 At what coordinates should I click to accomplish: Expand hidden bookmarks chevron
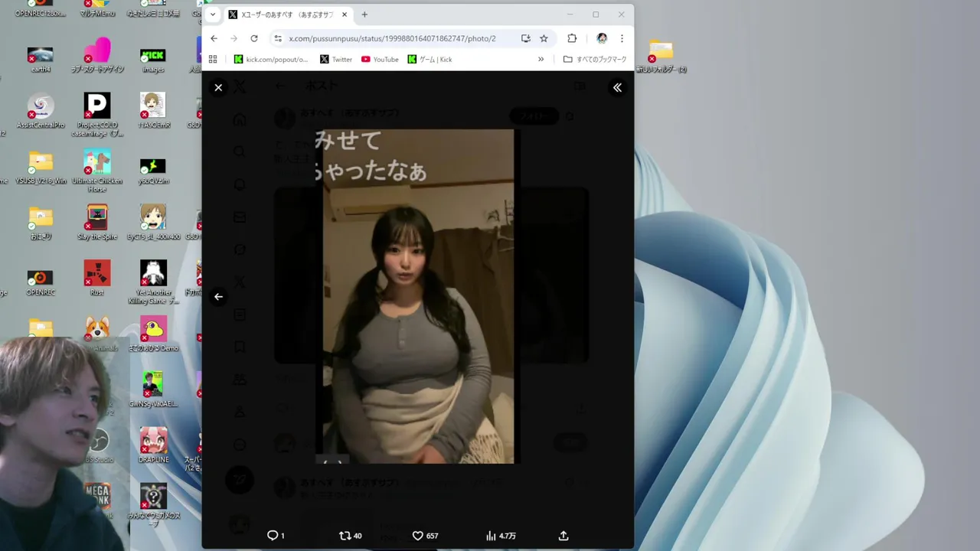(x=541, y=59)
